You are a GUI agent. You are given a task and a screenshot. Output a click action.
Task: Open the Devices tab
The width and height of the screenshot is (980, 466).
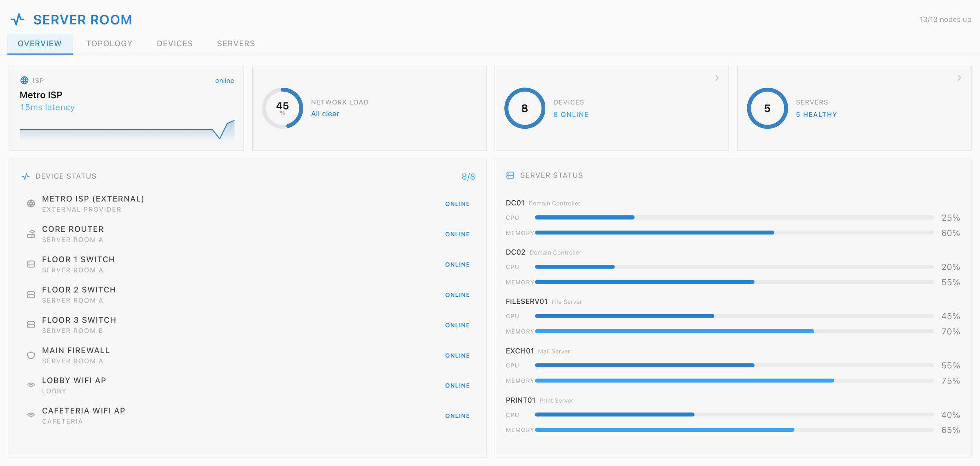point(175,44)
